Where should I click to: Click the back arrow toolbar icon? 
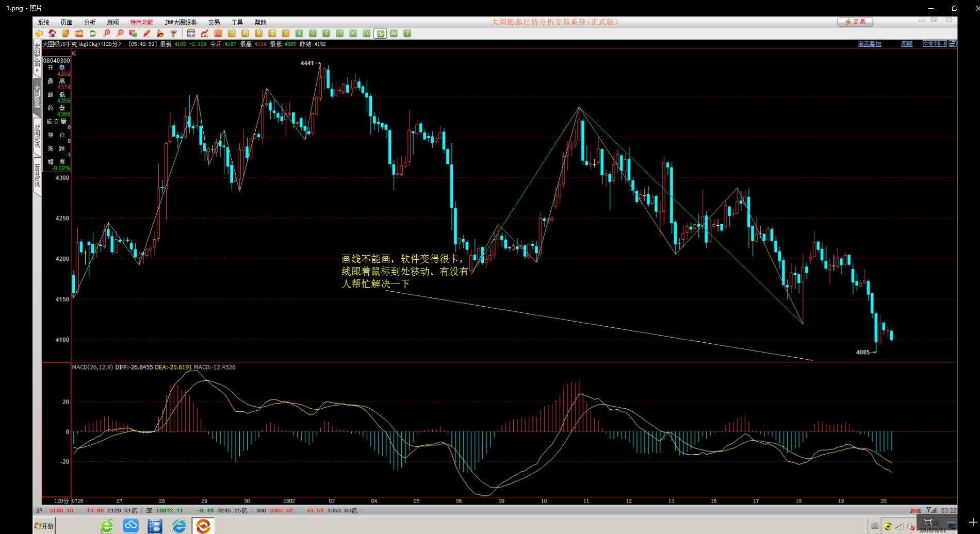(x=39, y=34)
